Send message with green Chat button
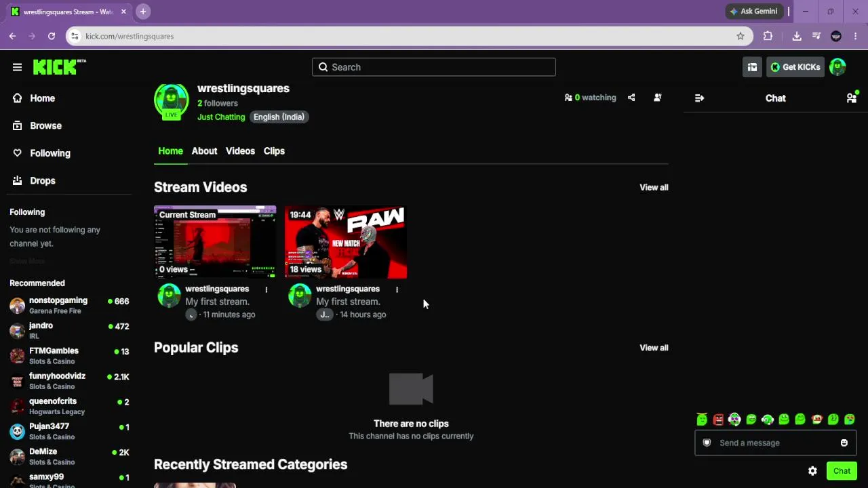Viewport: 868px width, 488px height. click(842, 471)
